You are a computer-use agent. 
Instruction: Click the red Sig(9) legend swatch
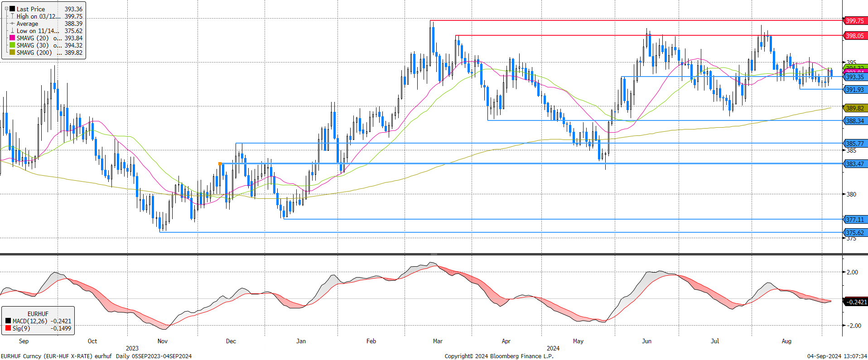coord(8,328)
